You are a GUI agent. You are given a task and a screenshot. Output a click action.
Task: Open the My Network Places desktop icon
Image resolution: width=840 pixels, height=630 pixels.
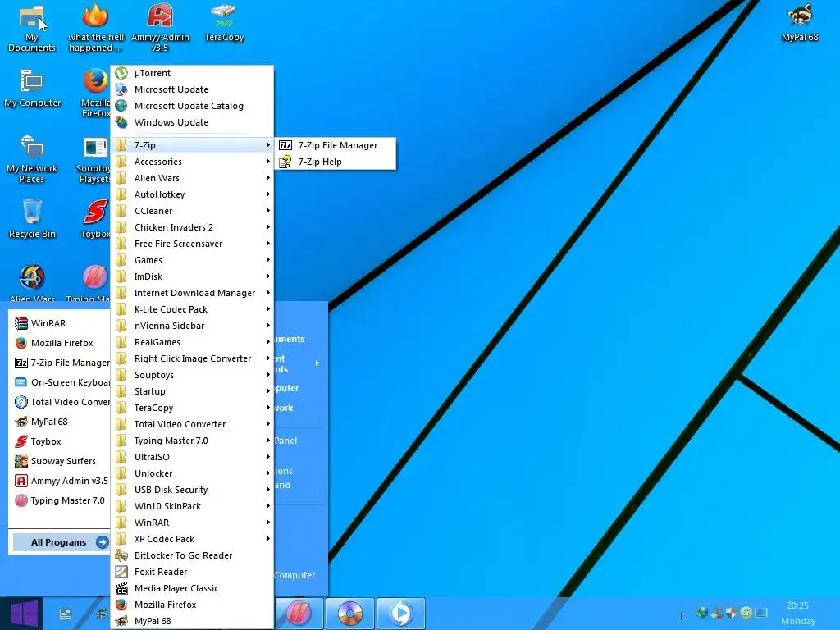pyautogui.click(x=32, y=159)
